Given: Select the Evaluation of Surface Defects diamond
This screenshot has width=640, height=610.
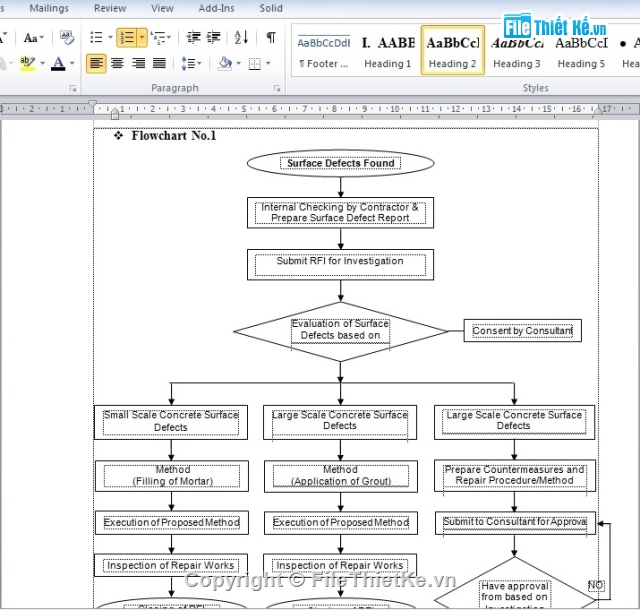Looking at the screenshot, I should coord(340,332).
